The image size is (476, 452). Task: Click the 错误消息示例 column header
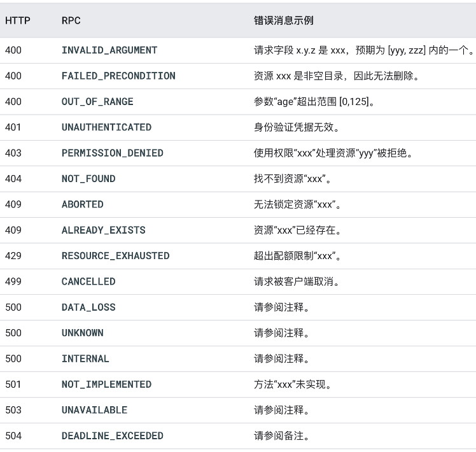(x=284, y=20)
